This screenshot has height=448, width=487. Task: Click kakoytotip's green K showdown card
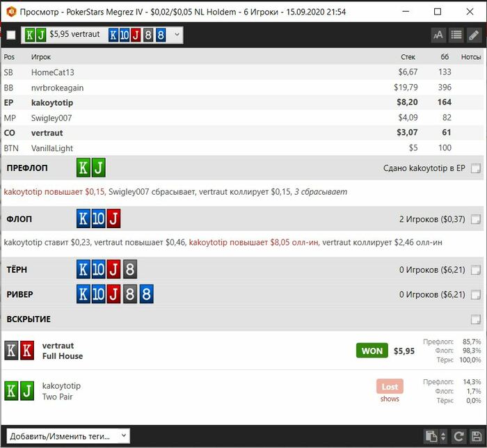11,390
